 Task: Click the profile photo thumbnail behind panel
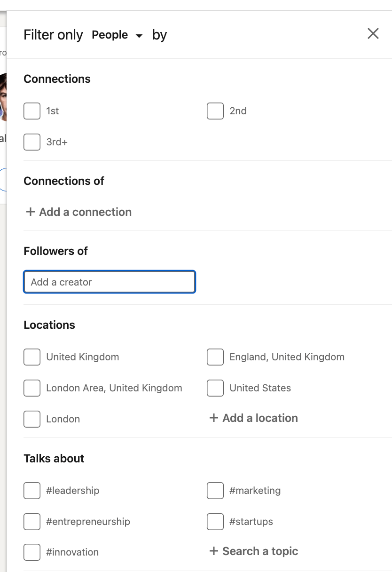tap(3, 97)
